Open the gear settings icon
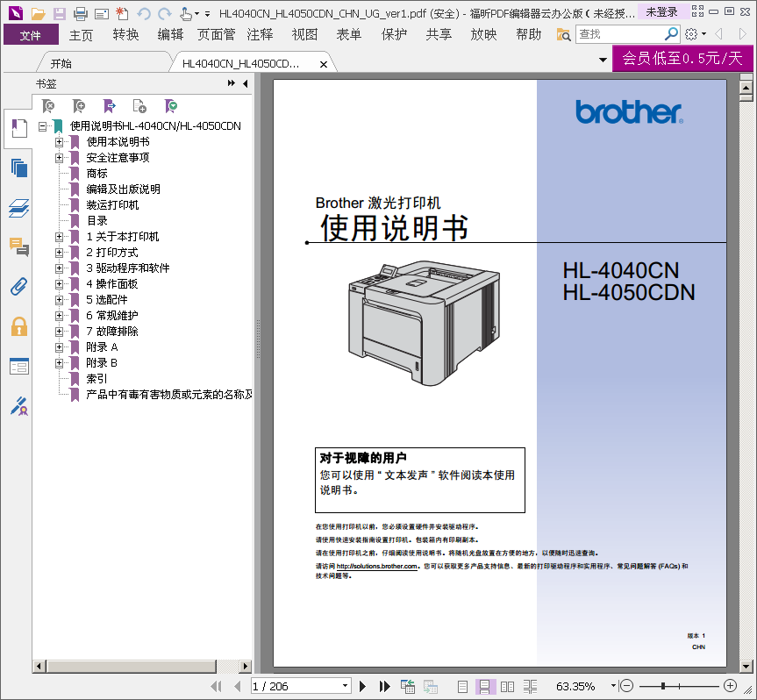This screenshot has width=757, height=700. coord(691,34)
